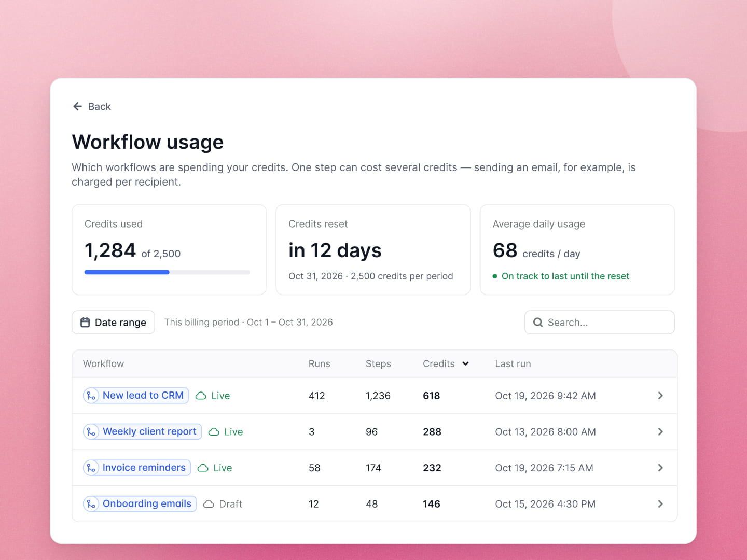The image size is (747, 560).
Task: Click 'Oct 15, 2026 4:30 PM' last run
Action: coord(545,504)
